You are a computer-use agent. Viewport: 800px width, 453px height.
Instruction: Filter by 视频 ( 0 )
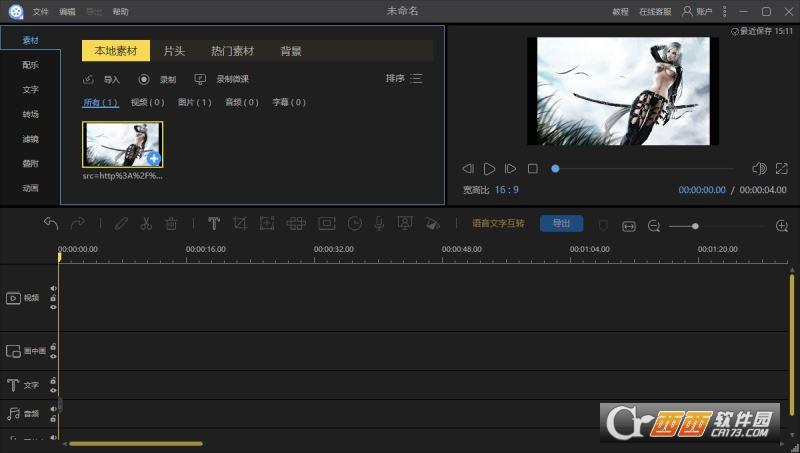tap(147, 102)
